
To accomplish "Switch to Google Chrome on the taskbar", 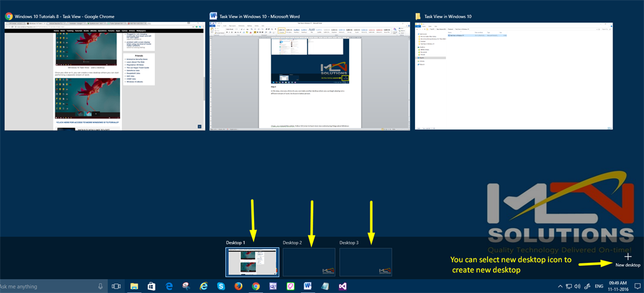I will (255, 286).
